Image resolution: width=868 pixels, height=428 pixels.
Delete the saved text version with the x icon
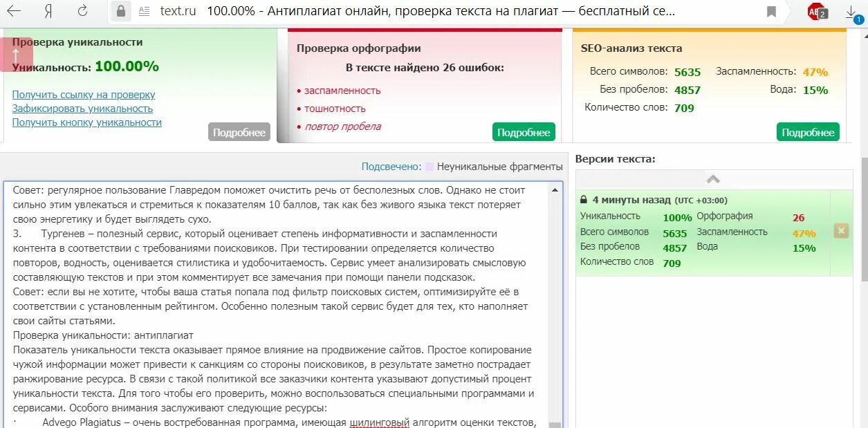click(x=841, y=231)
